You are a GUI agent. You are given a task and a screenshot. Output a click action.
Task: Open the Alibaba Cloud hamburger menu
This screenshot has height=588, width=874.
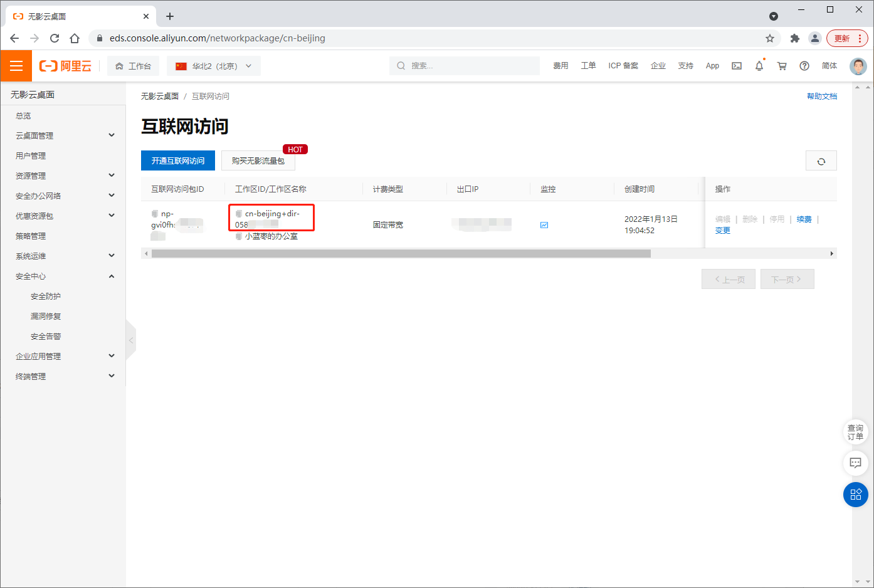coord(16,66)
